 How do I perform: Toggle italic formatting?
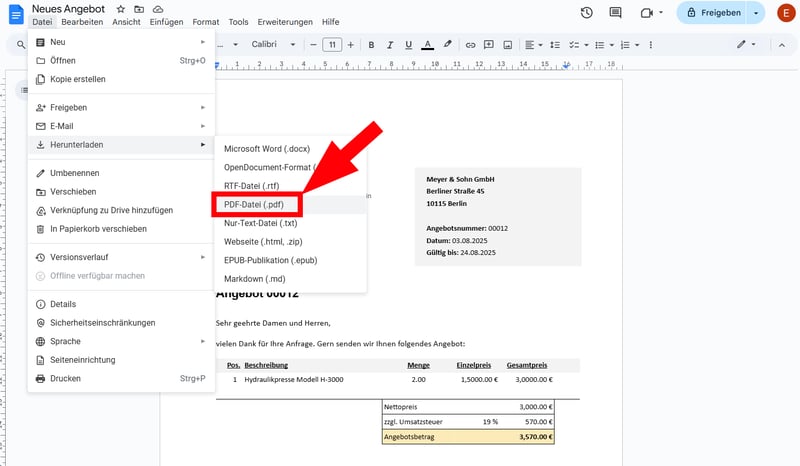click(389, 45)
